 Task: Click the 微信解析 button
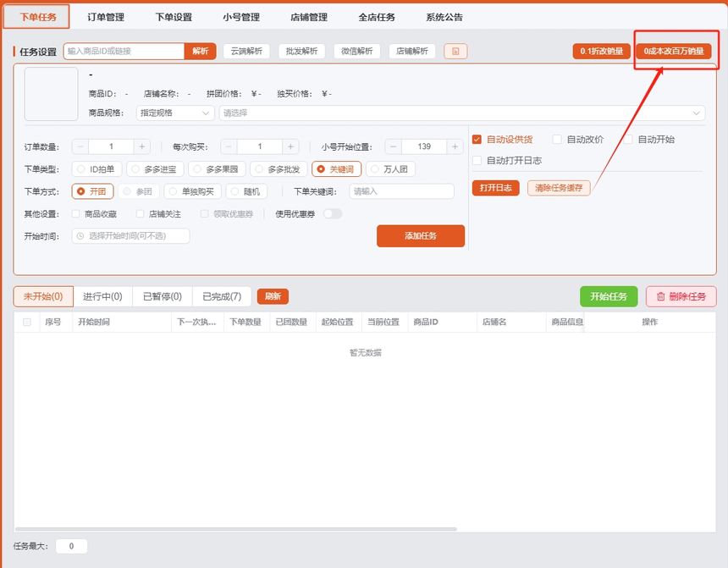pyautogui.click(x=357, y=51)
